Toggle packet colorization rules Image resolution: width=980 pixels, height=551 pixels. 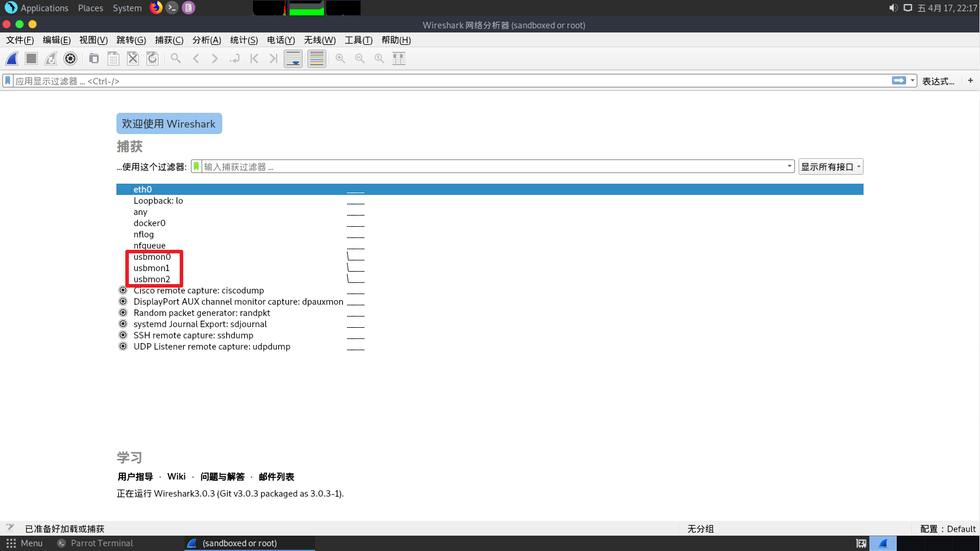click(317, 58)
